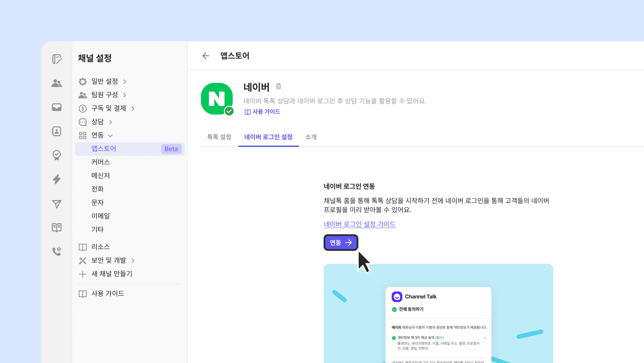Viewport: 644px width, 363px height.
Task: Expand the 구독 및 결제 chevron
Action: coord(133,108)
